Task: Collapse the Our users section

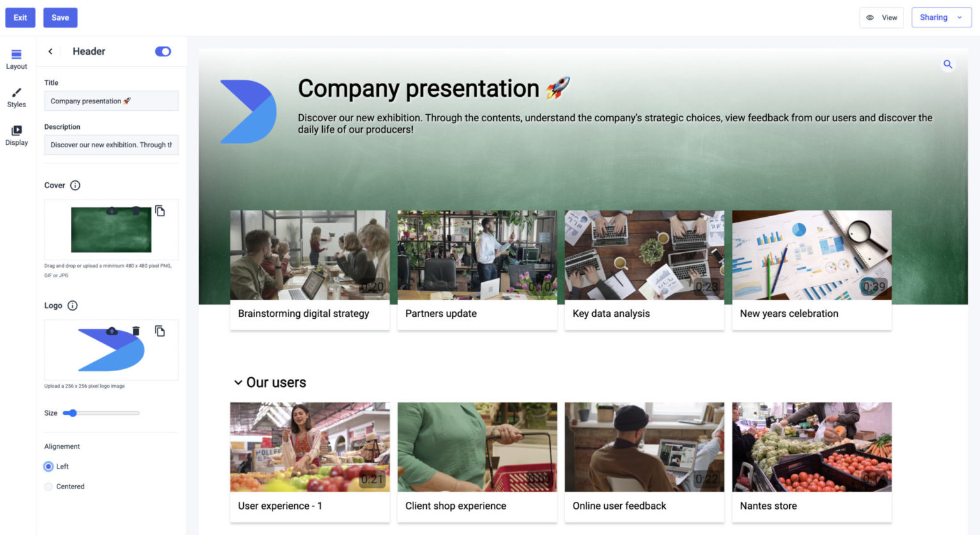Action: pos(238,382)
